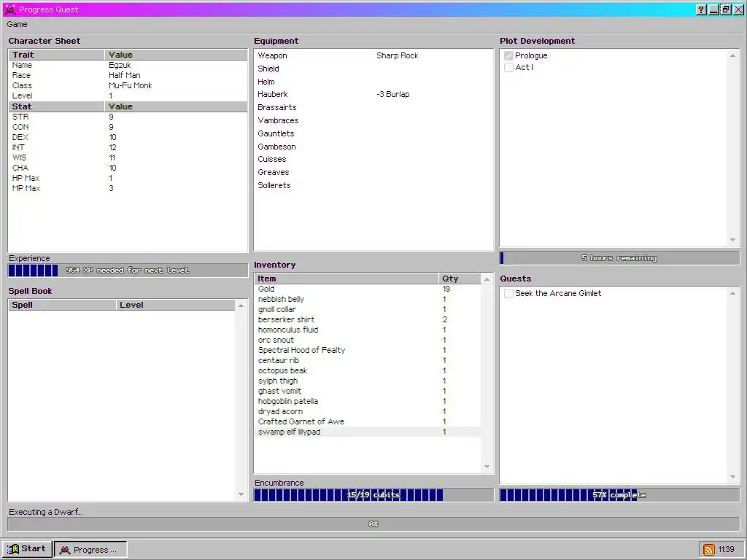Click Spell Book scroll down arrow

[241, 494]
